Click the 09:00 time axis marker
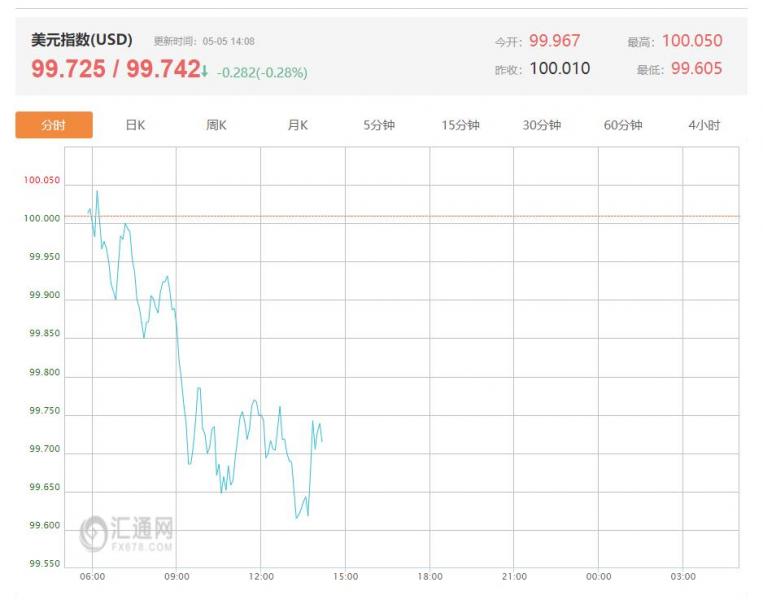 point(177,577)
